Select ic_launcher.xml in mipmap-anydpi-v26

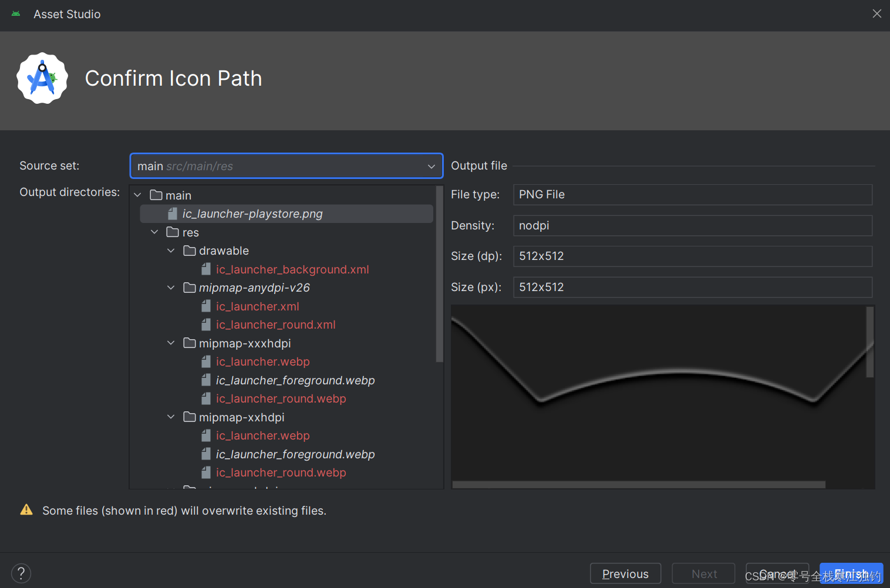(257, 306)
